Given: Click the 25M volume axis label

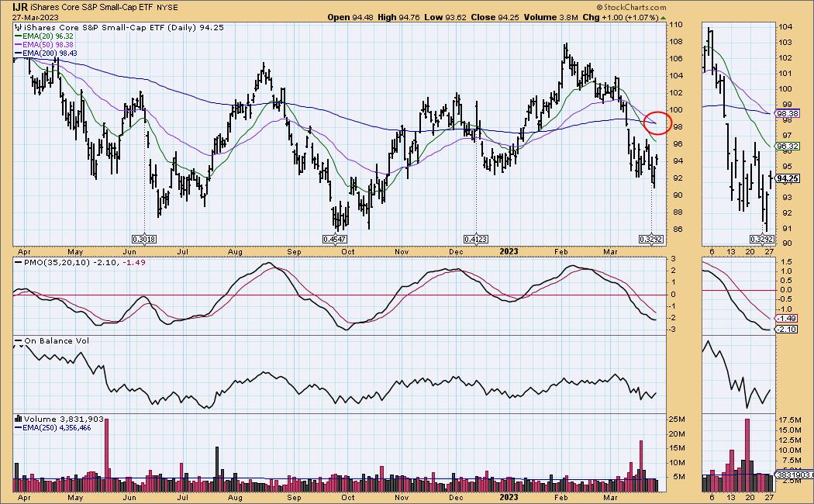Looking at the screenshot, I should (x=678, y=419).
